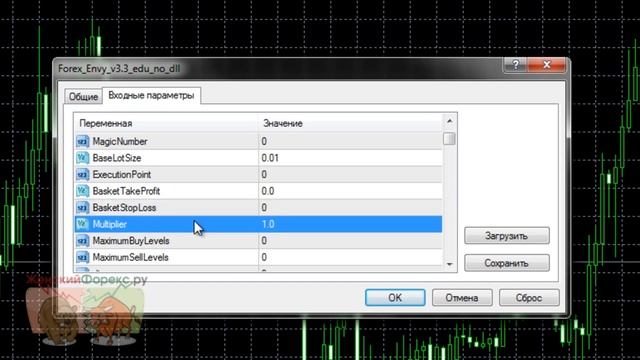The width and height of the screenshot is (640, 360).
Task: Click the Значение column header
Action: [x=351, y=123]
